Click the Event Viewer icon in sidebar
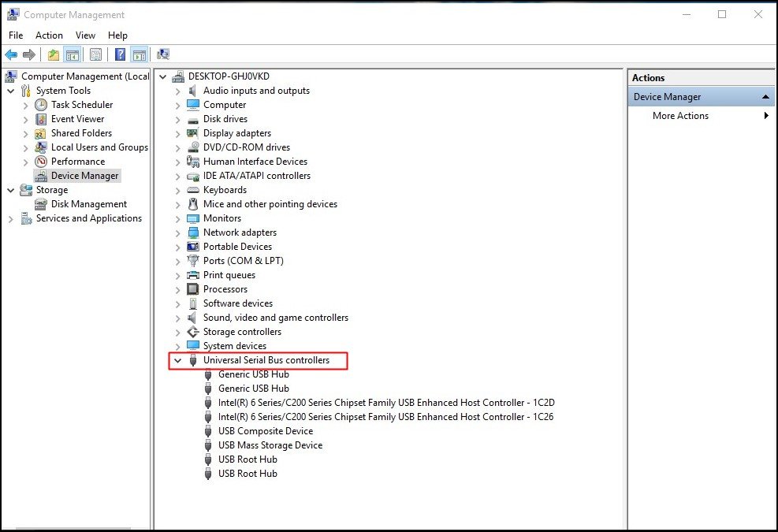 click(x=41, y=119)
